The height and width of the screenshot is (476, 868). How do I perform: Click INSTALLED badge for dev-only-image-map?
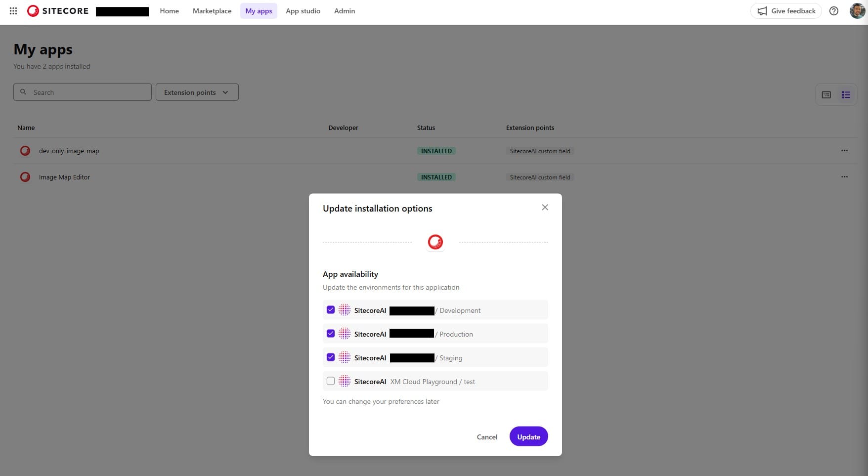tap(436, 151)
